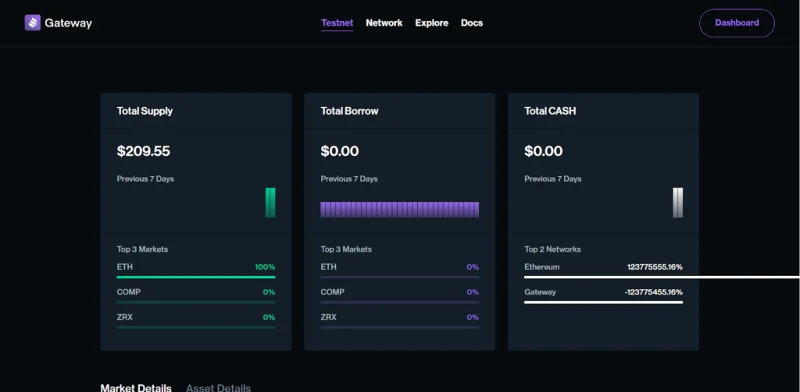Screen dimensions: 800x392
Task: Click Previous 7 Days label in Total Borrow
Action: click(349, 179)
